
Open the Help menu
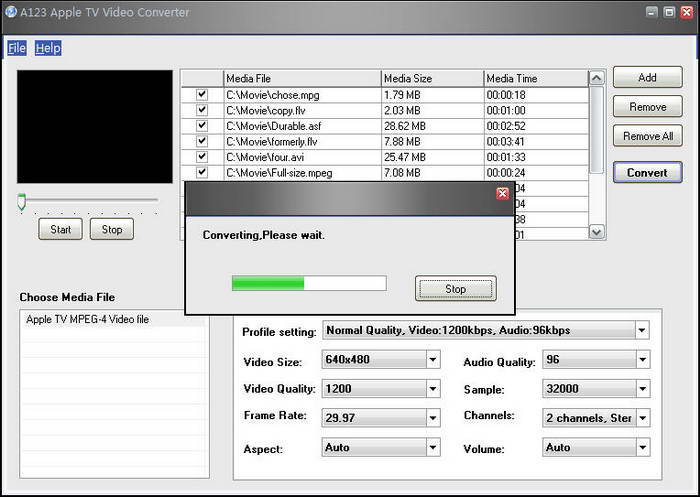pos(48,48)
